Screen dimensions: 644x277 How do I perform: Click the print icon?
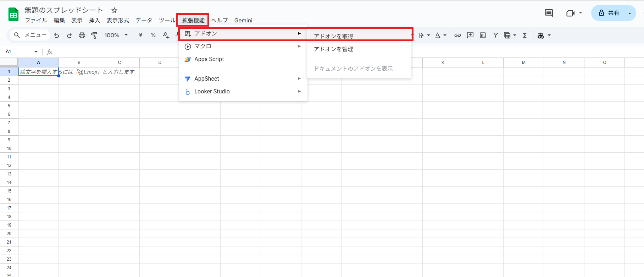point(82,35)
